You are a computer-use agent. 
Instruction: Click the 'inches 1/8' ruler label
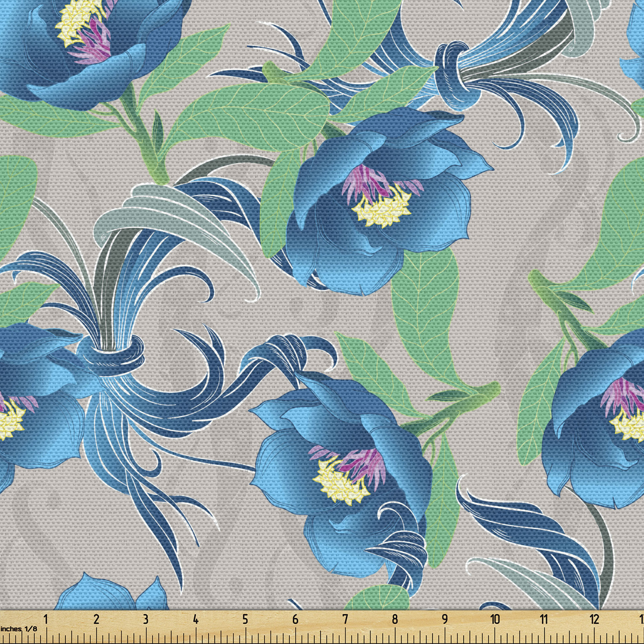tap(18, 629)
